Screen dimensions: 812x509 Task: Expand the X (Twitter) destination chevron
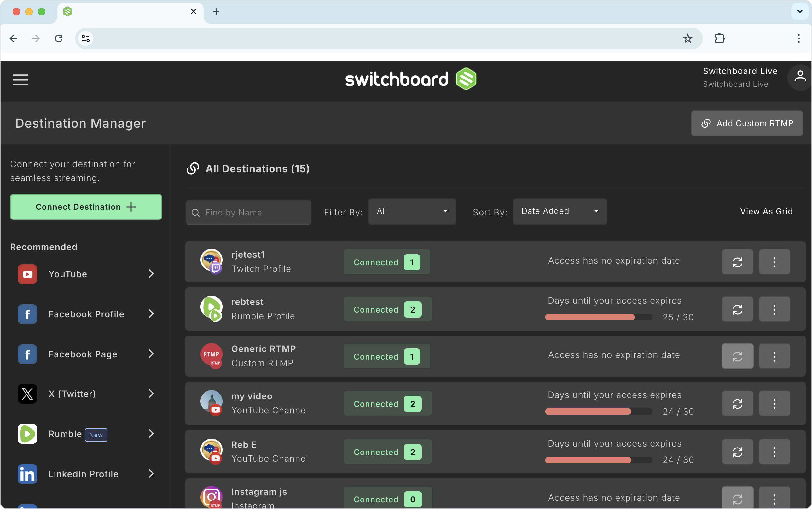coord(151,394)
